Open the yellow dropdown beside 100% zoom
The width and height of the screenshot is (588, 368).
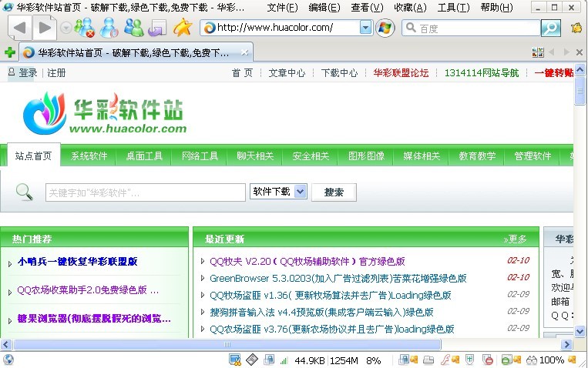coord(573,360)
